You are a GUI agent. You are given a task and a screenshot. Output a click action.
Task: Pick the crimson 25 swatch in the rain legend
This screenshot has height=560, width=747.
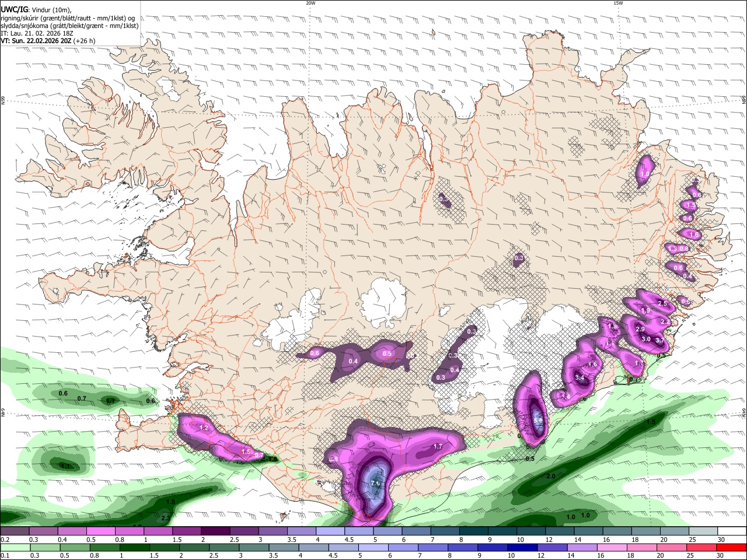(701, 548)
